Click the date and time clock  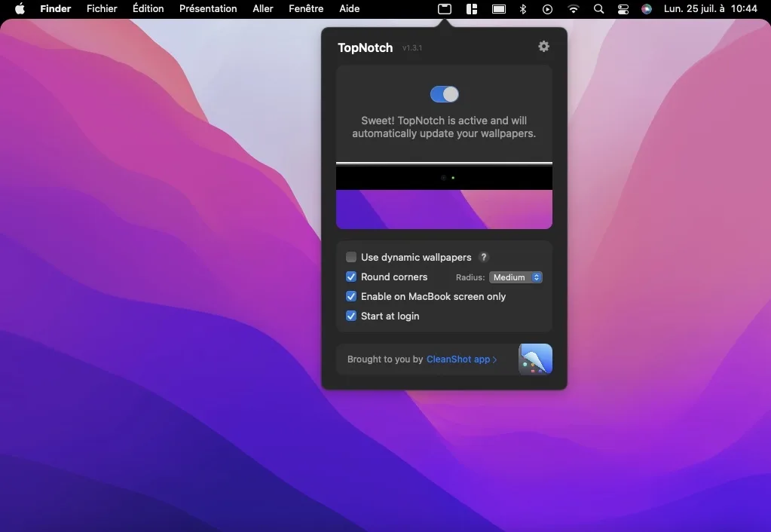pos(710,9)
